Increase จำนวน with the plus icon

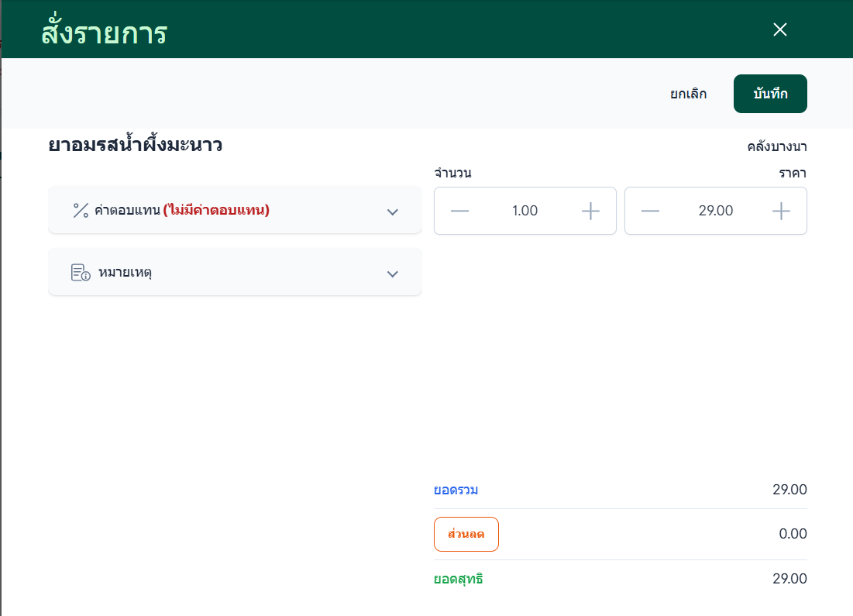[590, 211]
